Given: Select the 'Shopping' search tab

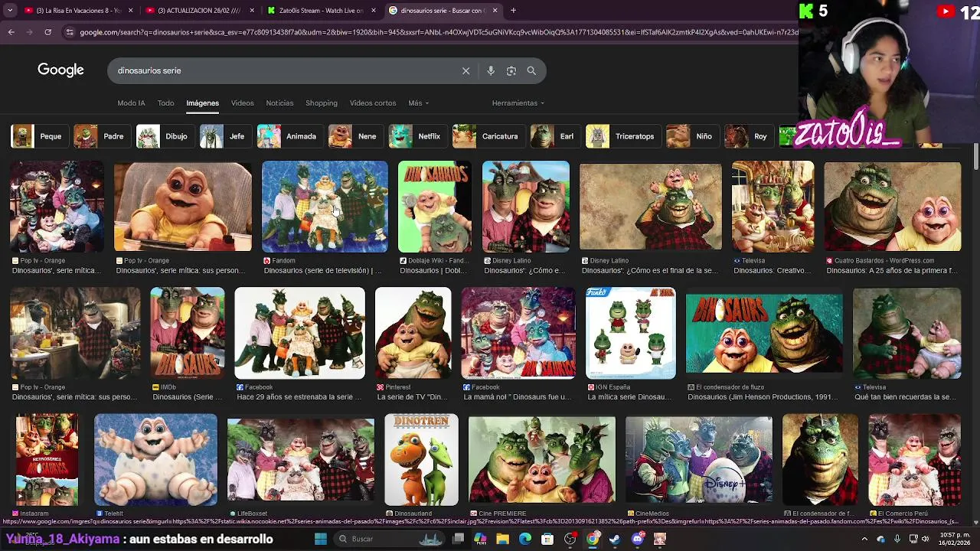Looking at the screenshot, I should [322, 103].
